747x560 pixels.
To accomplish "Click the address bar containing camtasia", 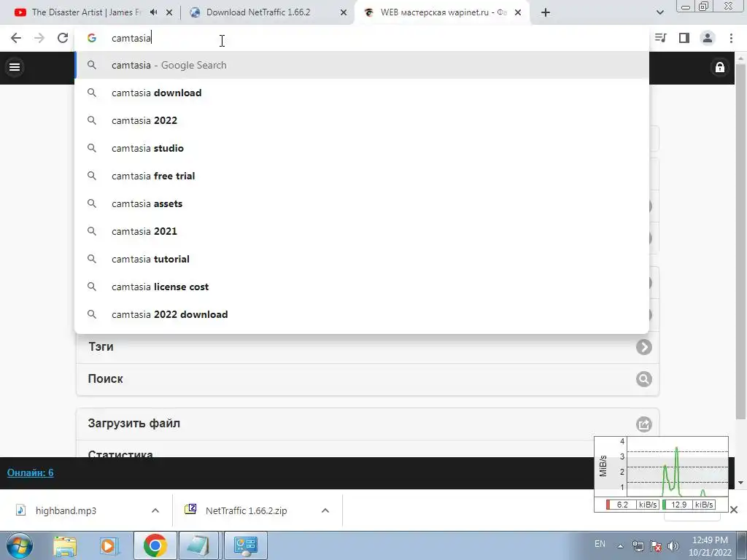I will [362, 38].
